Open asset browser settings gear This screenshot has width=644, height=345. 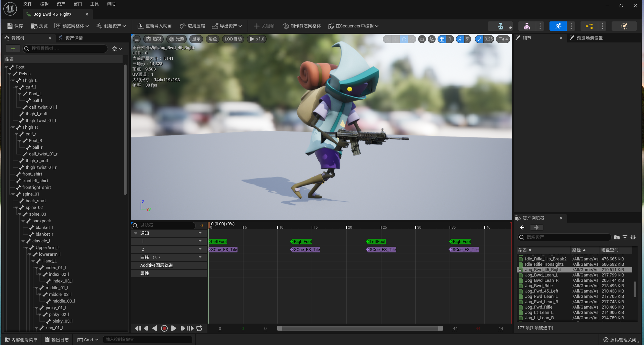[x=633, y=237]
